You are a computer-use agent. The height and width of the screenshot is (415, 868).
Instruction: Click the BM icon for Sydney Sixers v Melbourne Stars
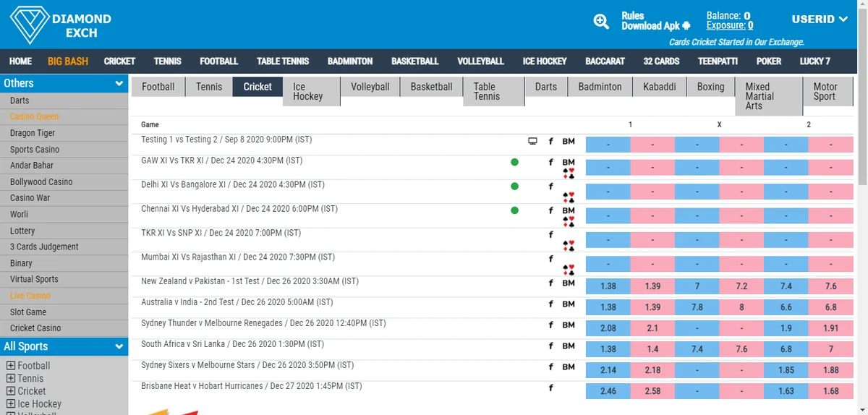coord(569,367)
